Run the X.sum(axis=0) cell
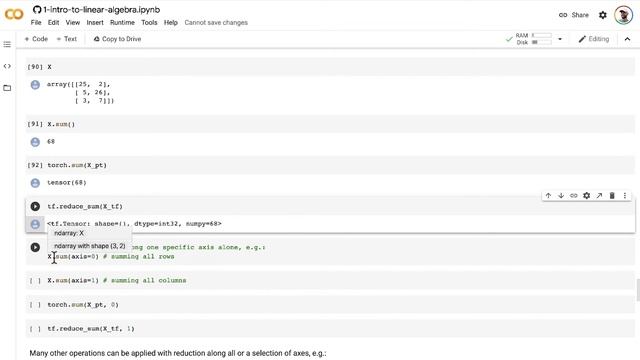The image size is (640, 360). pyautogui.click(x=35, y=247)
